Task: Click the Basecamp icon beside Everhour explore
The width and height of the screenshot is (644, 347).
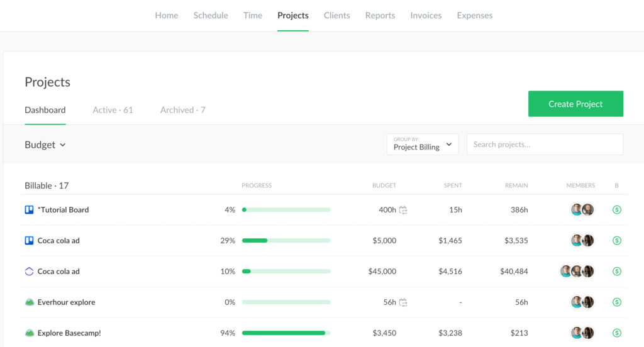Action: click(x=29, y=302)
